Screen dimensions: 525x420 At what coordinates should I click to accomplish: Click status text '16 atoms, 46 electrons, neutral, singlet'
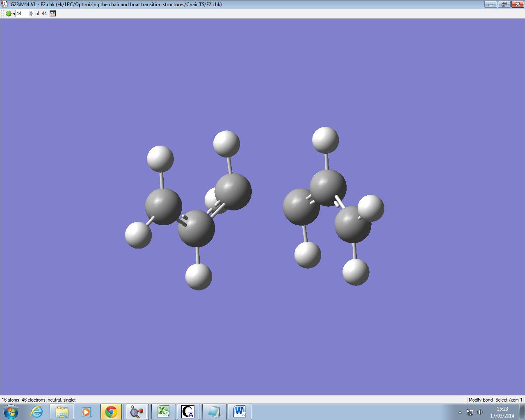(39, 400)
